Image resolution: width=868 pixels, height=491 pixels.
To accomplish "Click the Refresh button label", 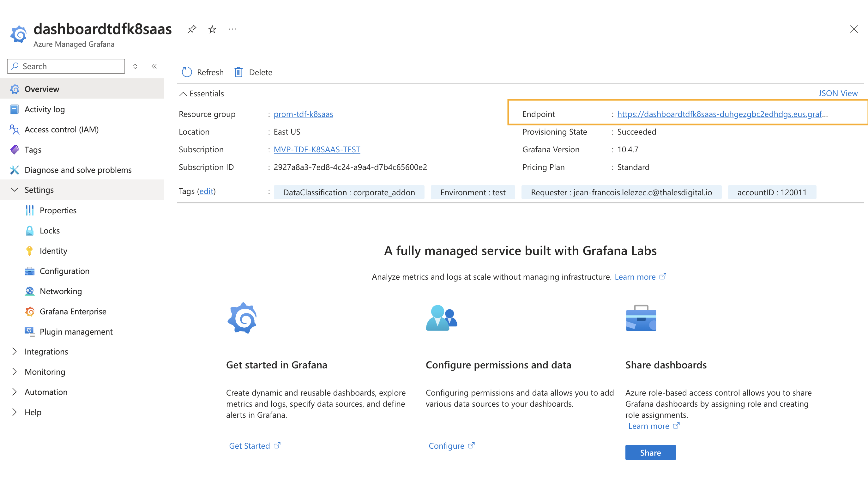I will (x=210, y=72).
